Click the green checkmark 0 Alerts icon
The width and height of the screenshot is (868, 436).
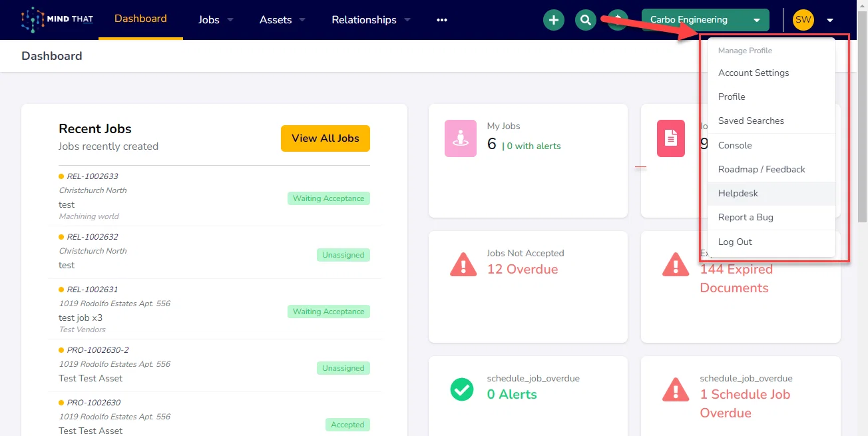point(462,389)
